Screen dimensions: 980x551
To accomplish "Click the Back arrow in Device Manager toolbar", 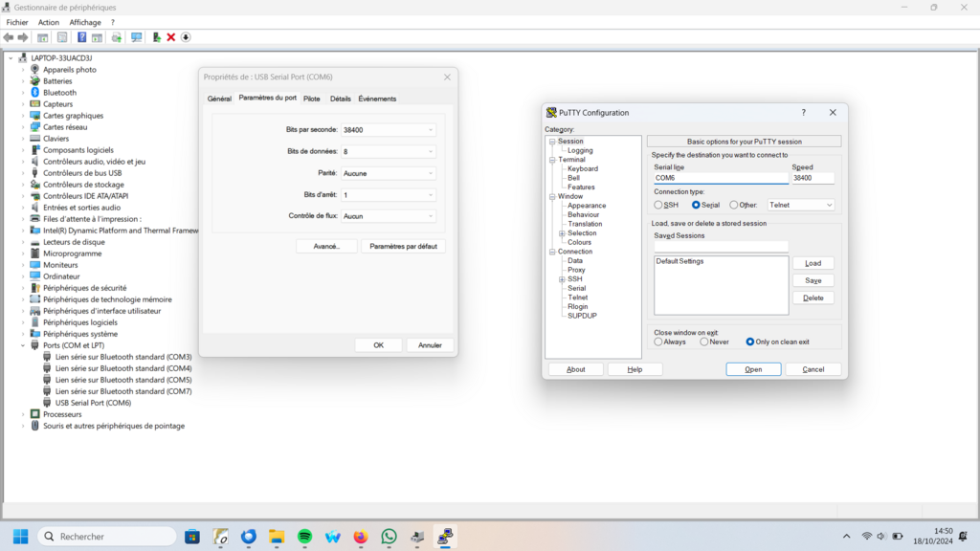I will (x=8, y=37).
